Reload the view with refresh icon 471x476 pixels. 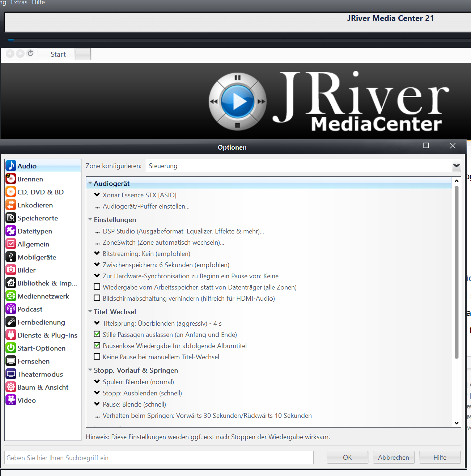point(30,53)
